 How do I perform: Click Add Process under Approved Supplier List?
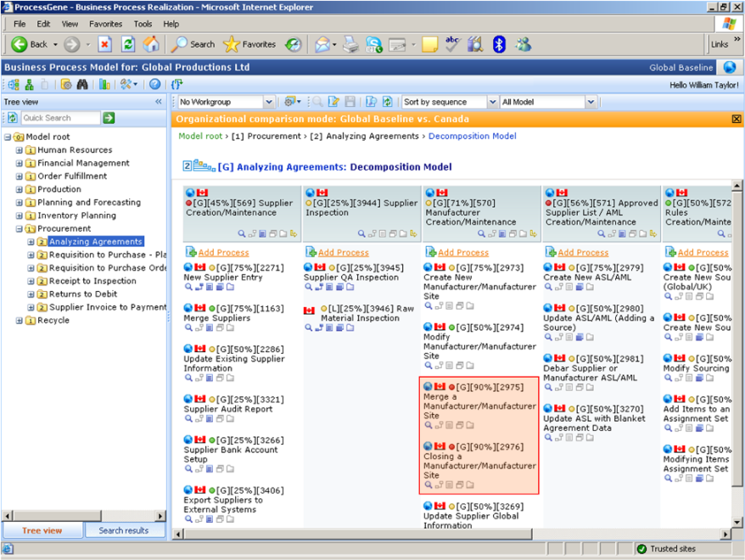pyautogui.click(x=583, y=253)
